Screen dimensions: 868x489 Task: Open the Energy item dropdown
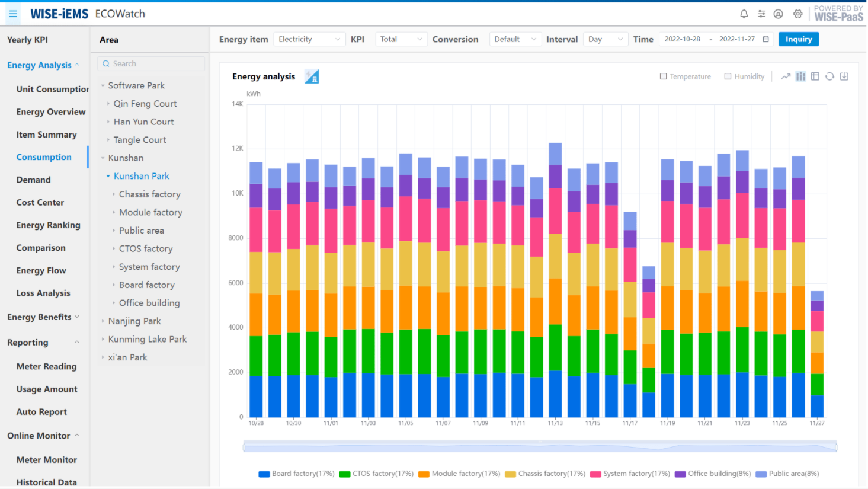[309, 39]
